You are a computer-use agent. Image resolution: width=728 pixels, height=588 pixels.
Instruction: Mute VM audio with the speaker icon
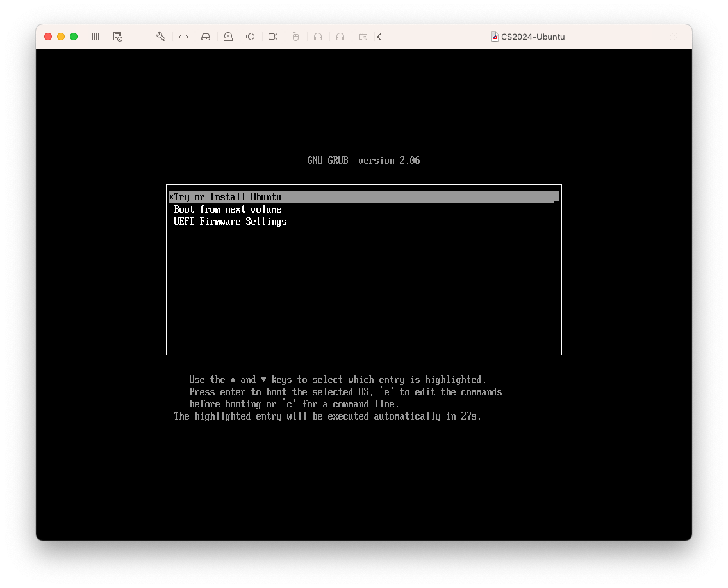click(250, 37)
